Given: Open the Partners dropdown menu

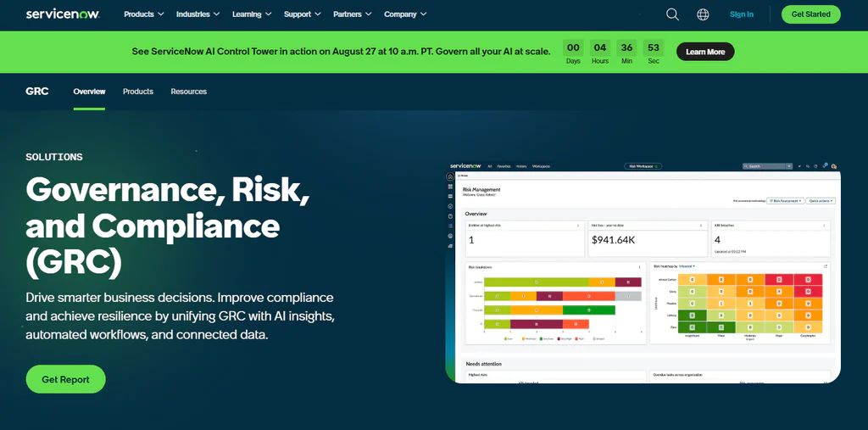Looking at the screenshot, I should click(x=353, y=14).
